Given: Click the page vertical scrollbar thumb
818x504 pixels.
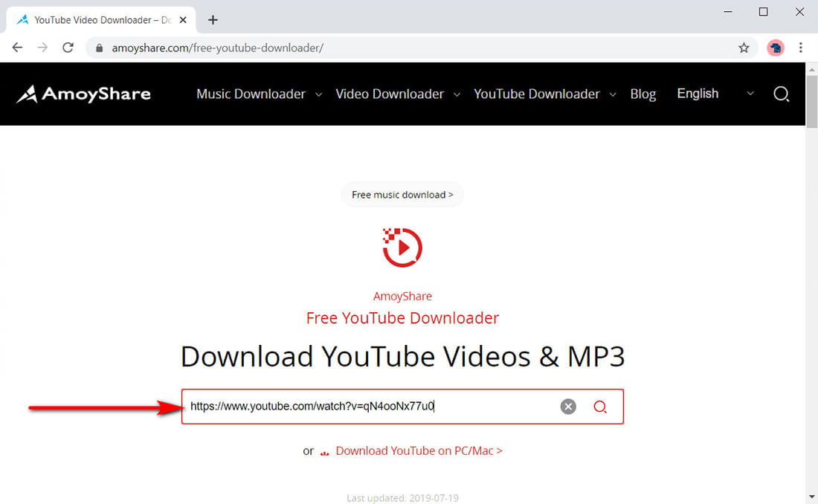Looking at the screenshot, I should click(x=812, y=102).
